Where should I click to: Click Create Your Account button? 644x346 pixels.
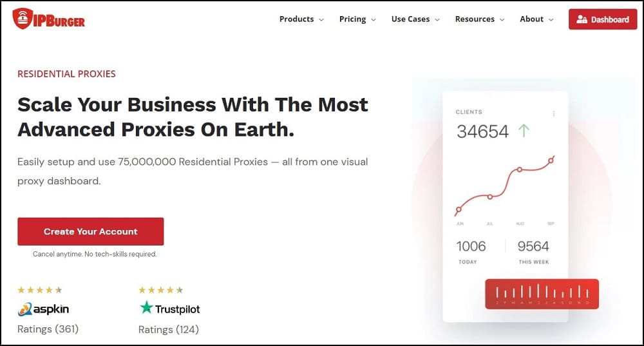point(90,231)
